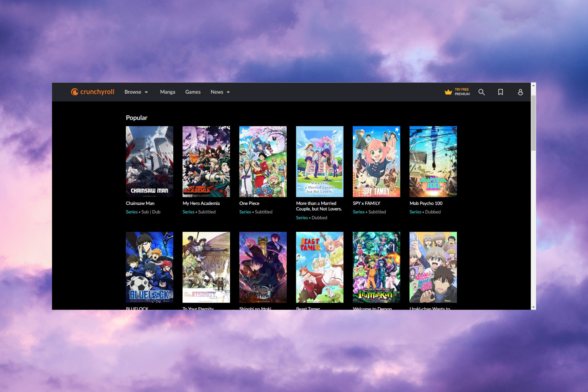Open the To Your Eternity poster
The width and height of the screenshot is (588, 392).
[206, 267]
